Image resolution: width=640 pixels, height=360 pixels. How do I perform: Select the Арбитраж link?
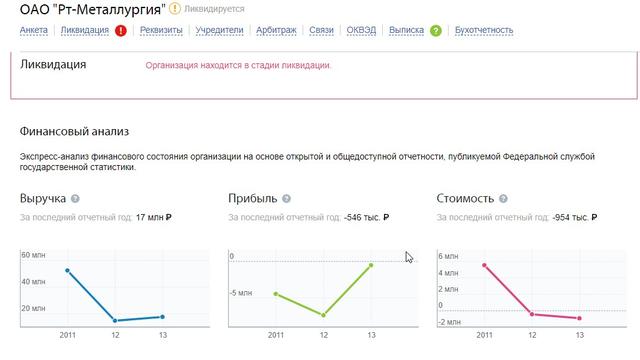276,30
